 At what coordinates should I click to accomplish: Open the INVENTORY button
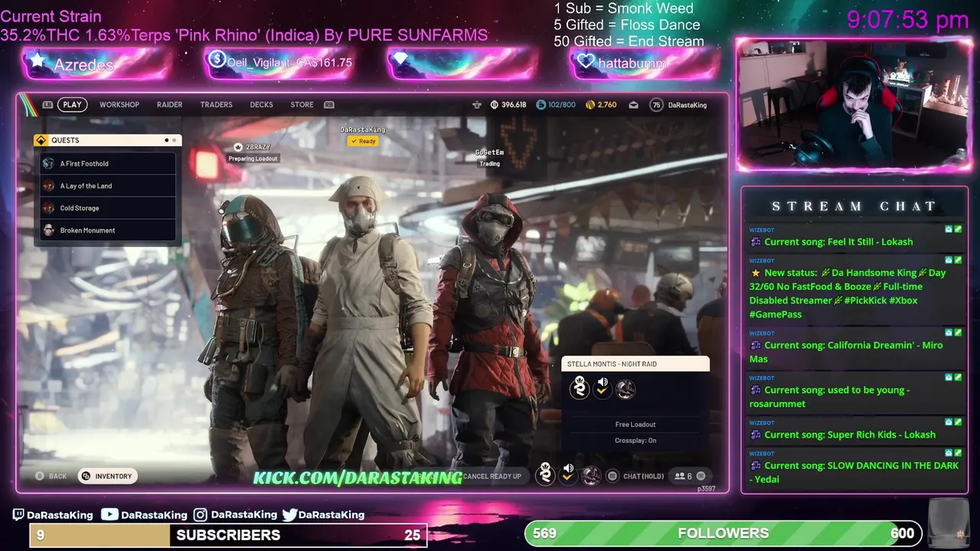(106, 476)
